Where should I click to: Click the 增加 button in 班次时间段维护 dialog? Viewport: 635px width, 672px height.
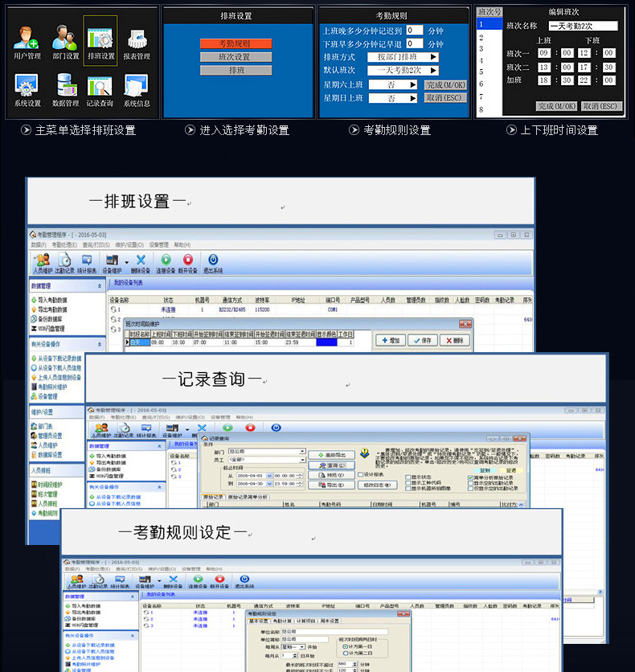[391, 340]
